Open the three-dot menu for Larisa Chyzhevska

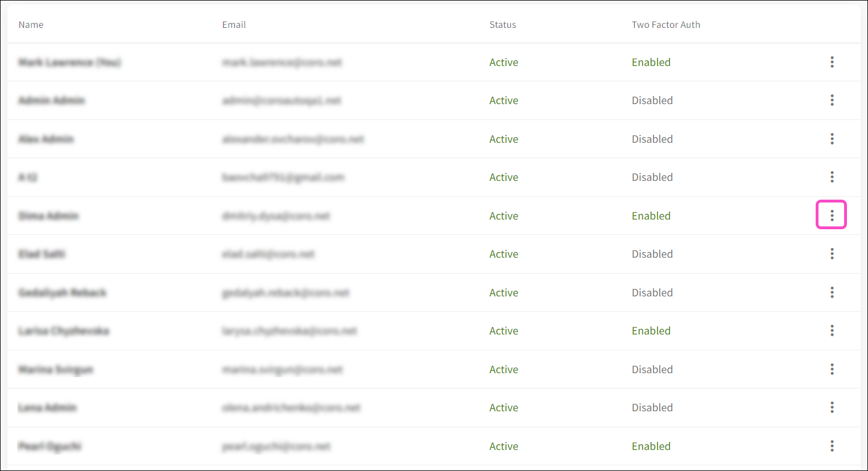click(832, 330)
